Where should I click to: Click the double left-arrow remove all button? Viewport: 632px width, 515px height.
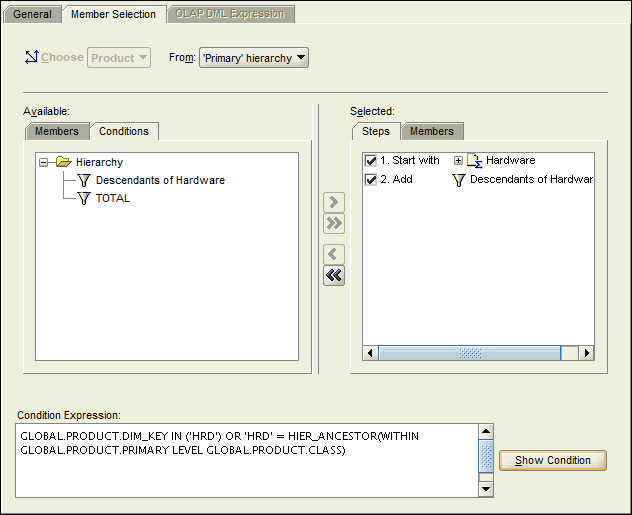tap(334, 275)
